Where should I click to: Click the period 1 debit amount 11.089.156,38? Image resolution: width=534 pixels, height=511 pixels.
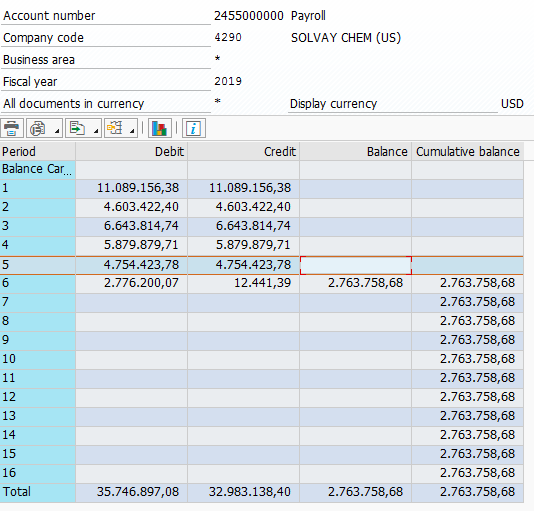pyautogui.click(x=138, y=188)
